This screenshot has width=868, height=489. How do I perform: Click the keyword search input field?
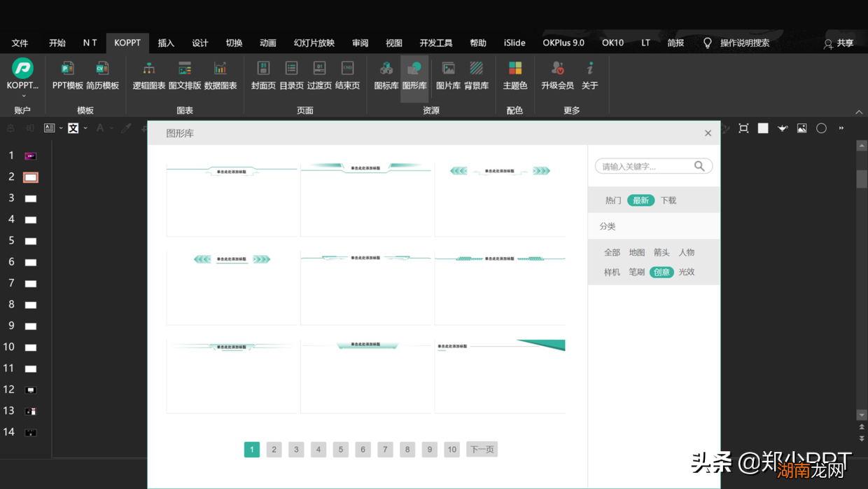[x=644, y=166]
